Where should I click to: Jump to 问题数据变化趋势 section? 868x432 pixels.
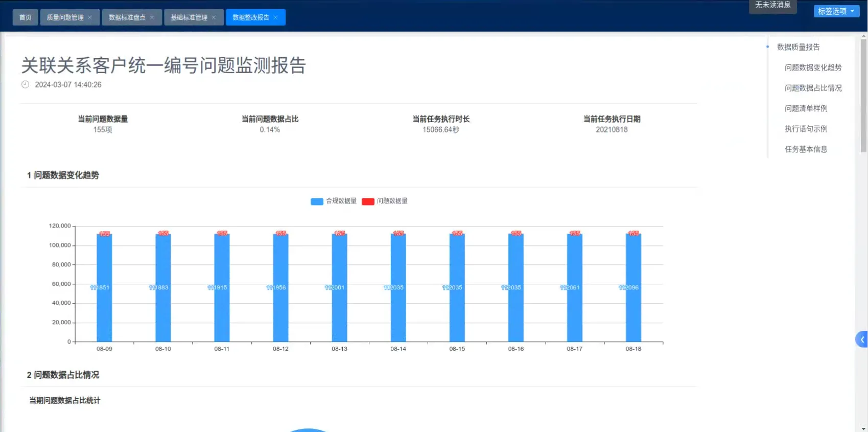(813, 67)
